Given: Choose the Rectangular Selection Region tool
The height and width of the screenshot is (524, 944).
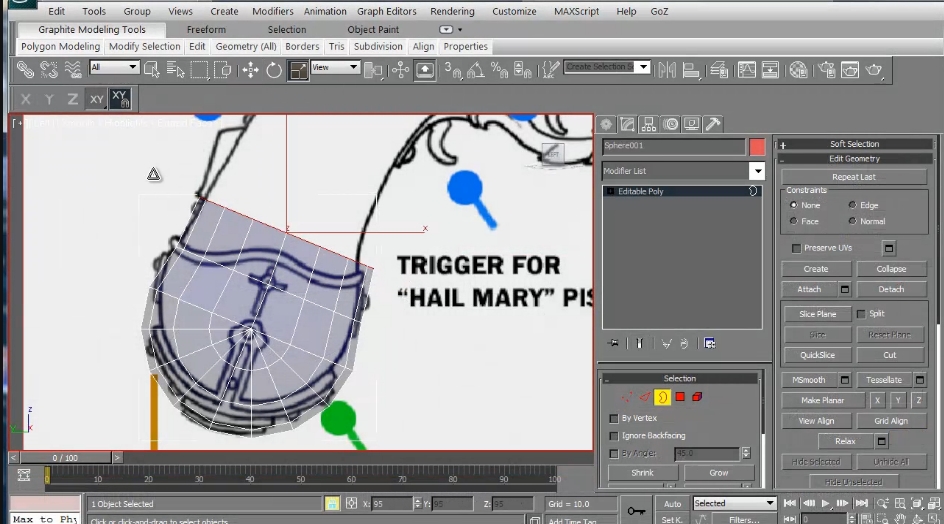Looking at the screenshot, I should (199, 70).
